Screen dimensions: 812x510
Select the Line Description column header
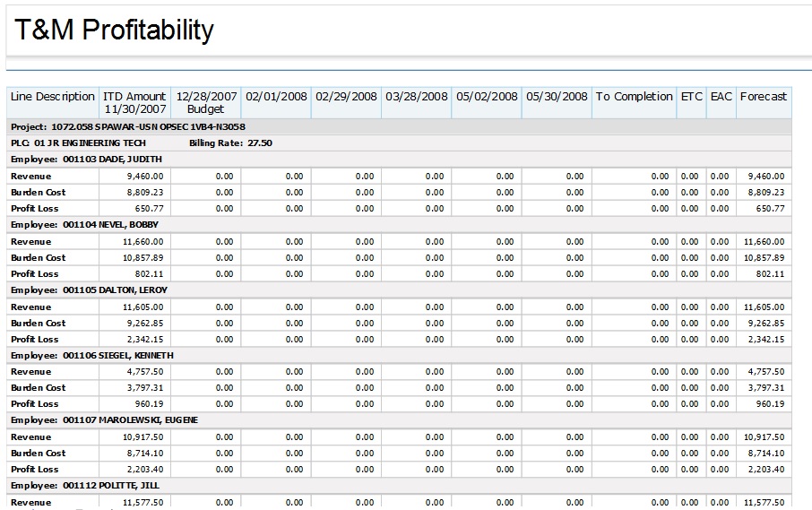coord(53,97)
